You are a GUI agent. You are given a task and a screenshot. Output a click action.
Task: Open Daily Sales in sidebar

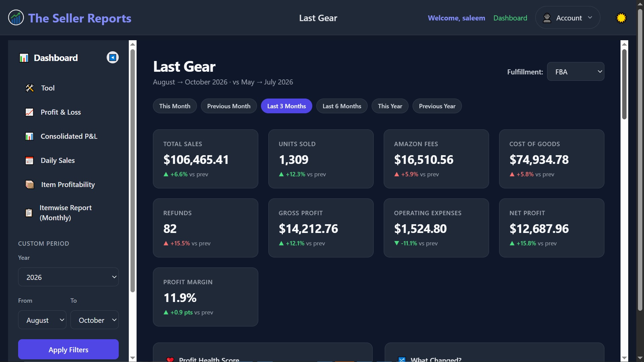68,161
